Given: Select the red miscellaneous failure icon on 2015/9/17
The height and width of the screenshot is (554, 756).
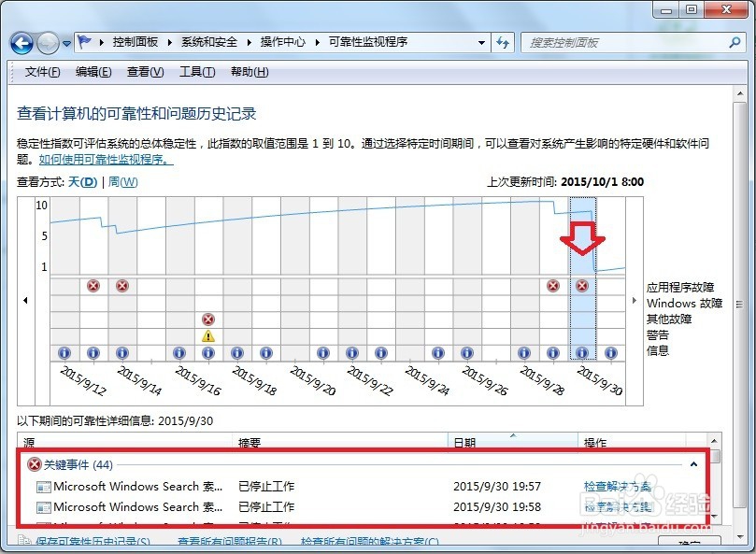Looking at the screenshot, I should [207, 320].
